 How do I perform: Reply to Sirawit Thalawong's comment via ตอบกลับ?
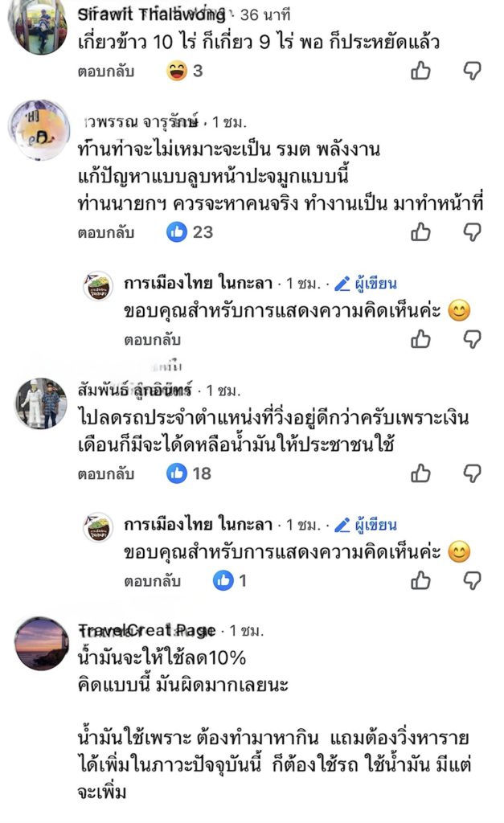point(105,72)
